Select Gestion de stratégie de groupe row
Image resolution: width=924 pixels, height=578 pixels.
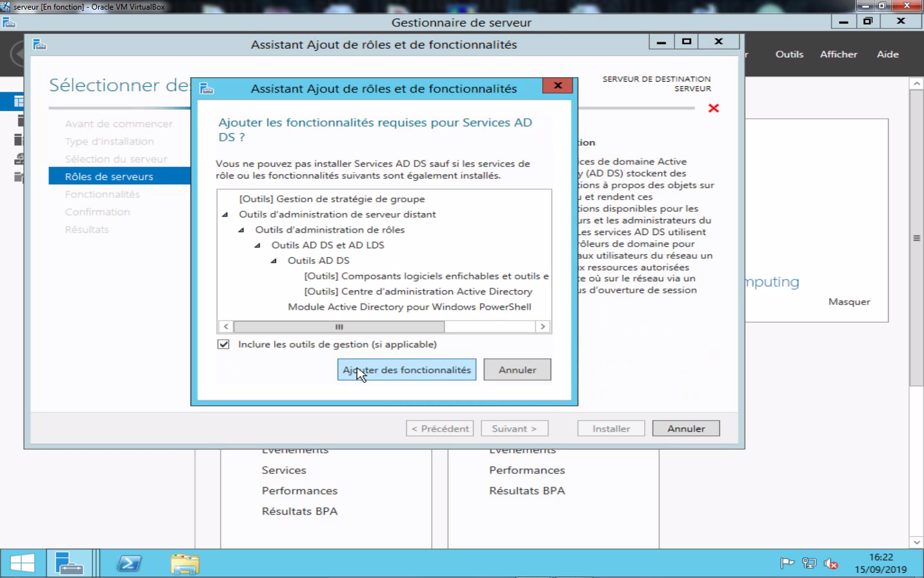tap(332, 199)
